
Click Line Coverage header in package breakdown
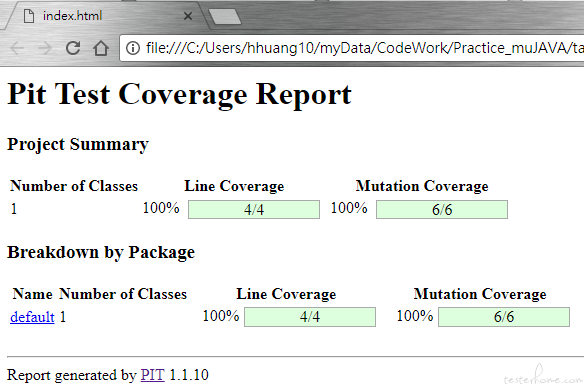point(286,294)
